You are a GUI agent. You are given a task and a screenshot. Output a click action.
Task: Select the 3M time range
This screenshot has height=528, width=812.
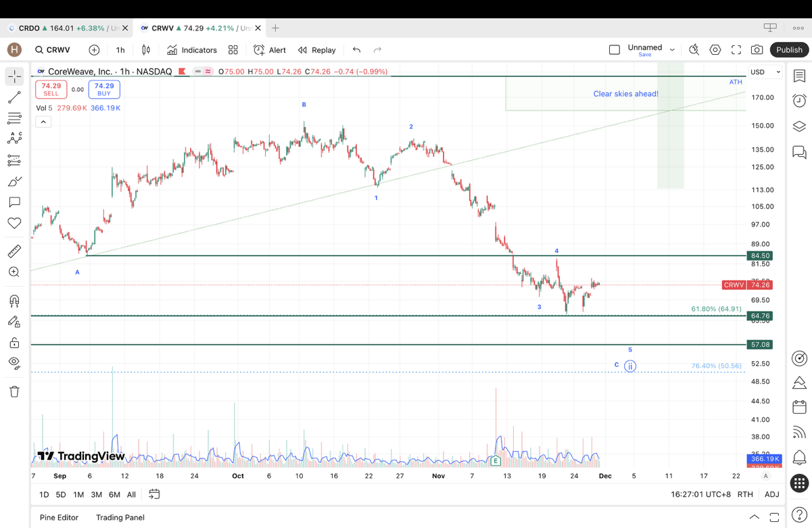[x=96, y=494]
